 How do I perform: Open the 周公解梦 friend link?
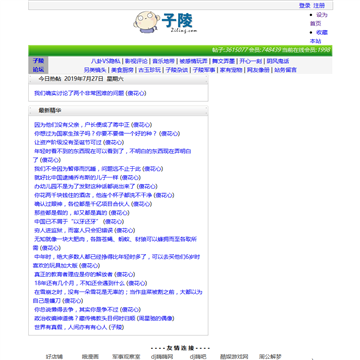[270, 357]
